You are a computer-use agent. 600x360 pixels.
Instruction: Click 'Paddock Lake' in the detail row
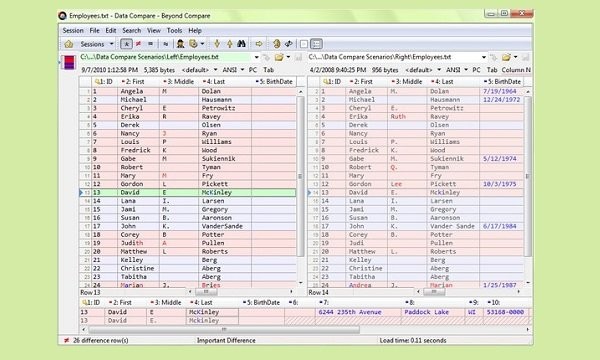pos(426,312)
